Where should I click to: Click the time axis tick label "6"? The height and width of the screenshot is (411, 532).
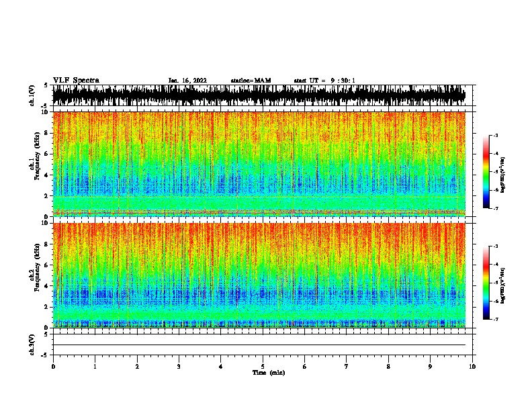point(305,367)
